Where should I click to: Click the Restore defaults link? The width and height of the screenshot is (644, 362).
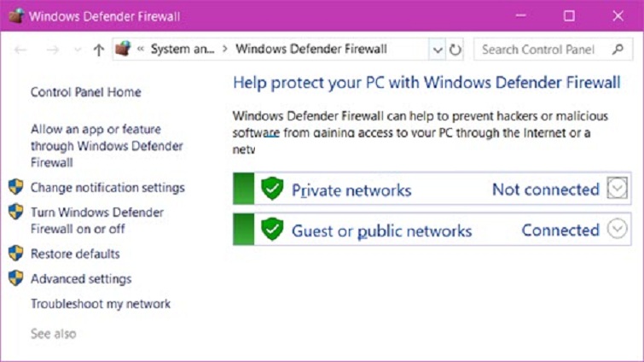[75, 254]
